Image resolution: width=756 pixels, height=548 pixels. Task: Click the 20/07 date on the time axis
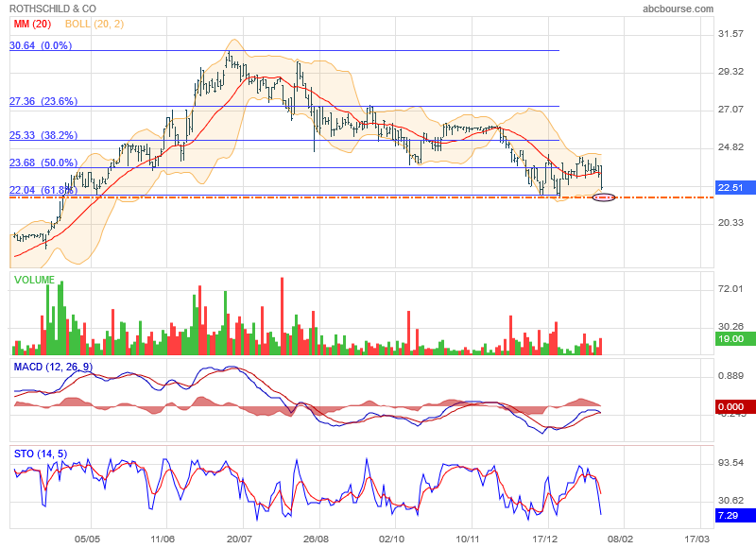tap(241, 539)
